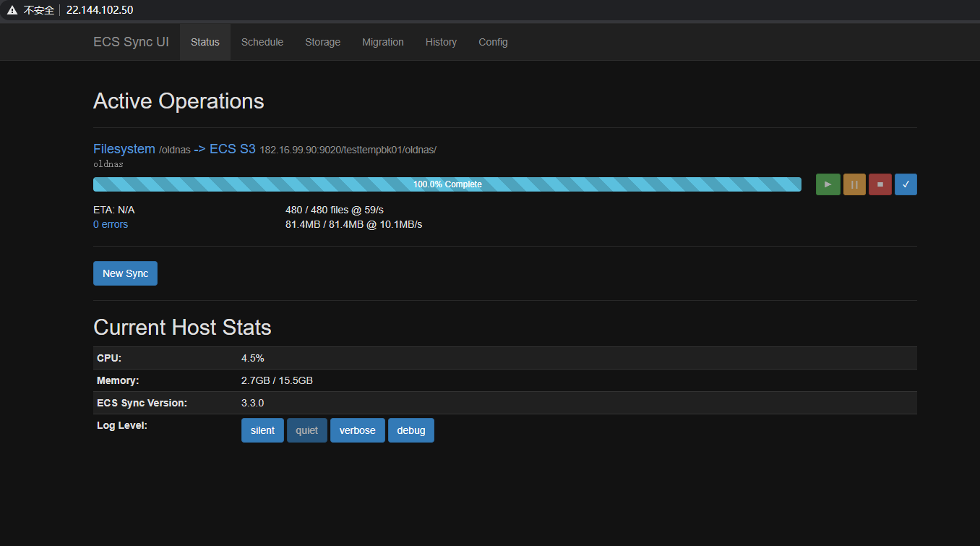This screenshot has height=546, width=980.
Task: Click the CPU value 4.5%
Action: point(253,358)
